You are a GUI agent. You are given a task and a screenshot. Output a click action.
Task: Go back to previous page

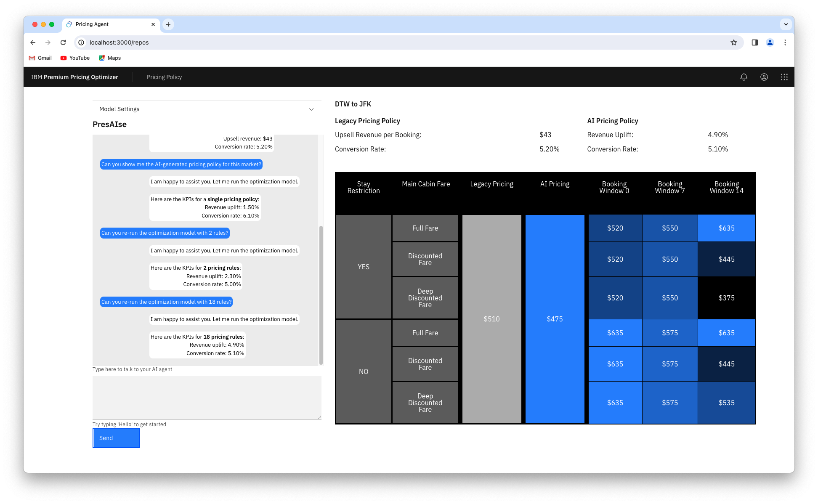33,42
